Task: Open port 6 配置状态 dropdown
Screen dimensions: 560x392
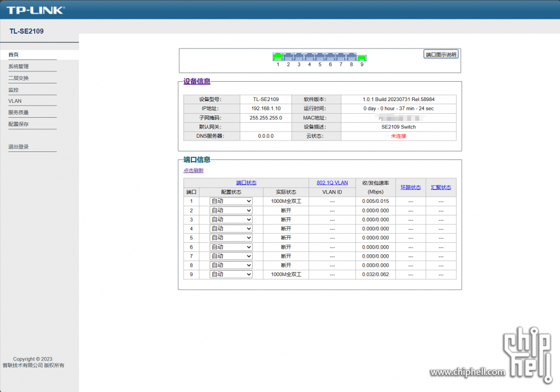Action: point(231,247)
